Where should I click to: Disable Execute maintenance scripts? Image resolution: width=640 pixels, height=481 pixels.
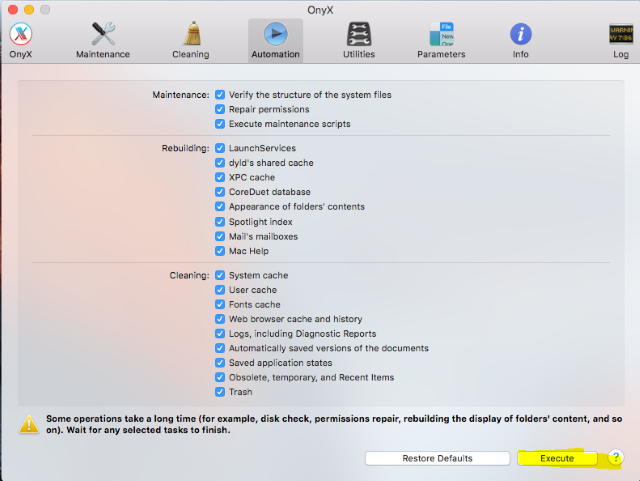pyautogui.click(x=220, y=124)
